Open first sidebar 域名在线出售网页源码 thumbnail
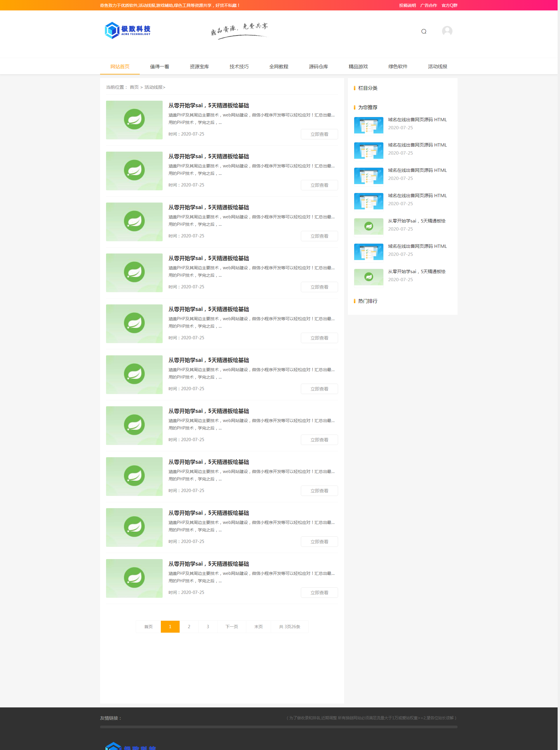 [368, 125]
